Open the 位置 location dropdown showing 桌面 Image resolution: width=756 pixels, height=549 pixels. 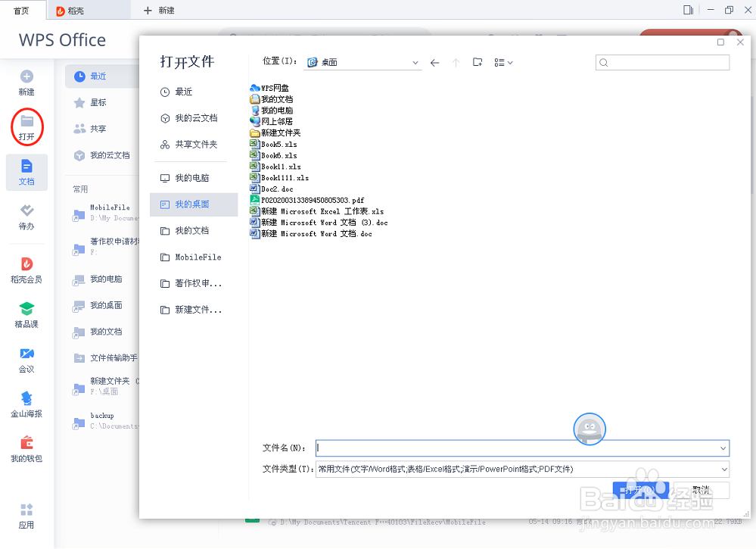(x=362, y=62)
